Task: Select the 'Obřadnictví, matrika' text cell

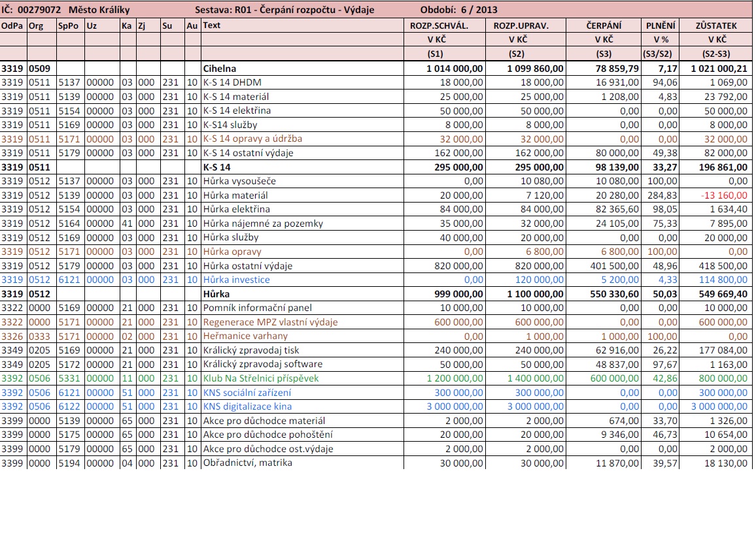Action: point(247,463)
